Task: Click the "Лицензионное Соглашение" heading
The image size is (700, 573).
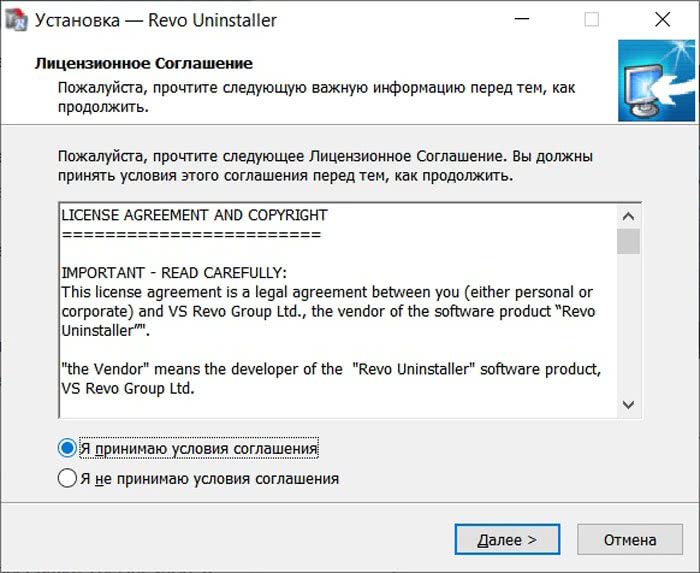Action: [144, 63]
